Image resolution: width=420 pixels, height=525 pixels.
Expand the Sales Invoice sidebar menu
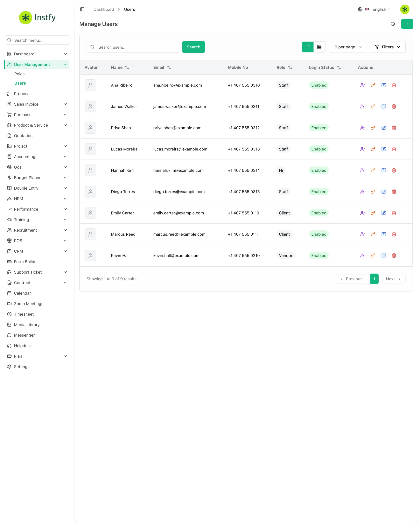[37, 104]
